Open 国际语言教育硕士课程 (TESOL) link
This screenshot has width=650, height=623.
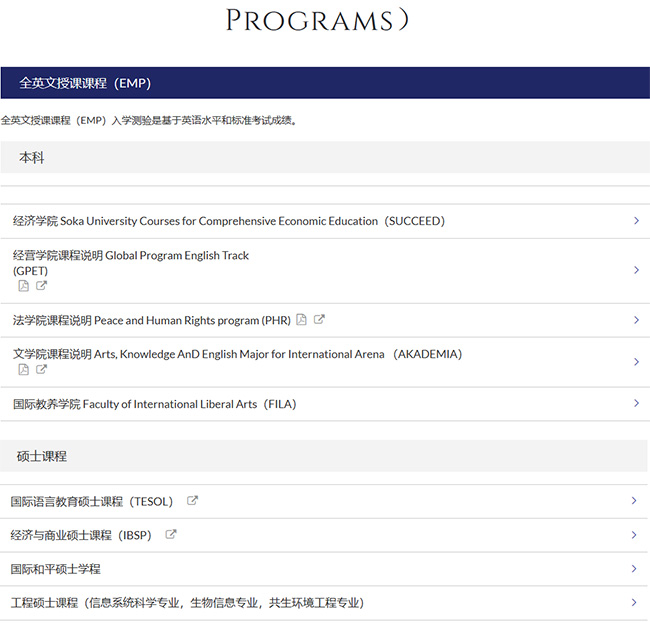tap(92, 502)
